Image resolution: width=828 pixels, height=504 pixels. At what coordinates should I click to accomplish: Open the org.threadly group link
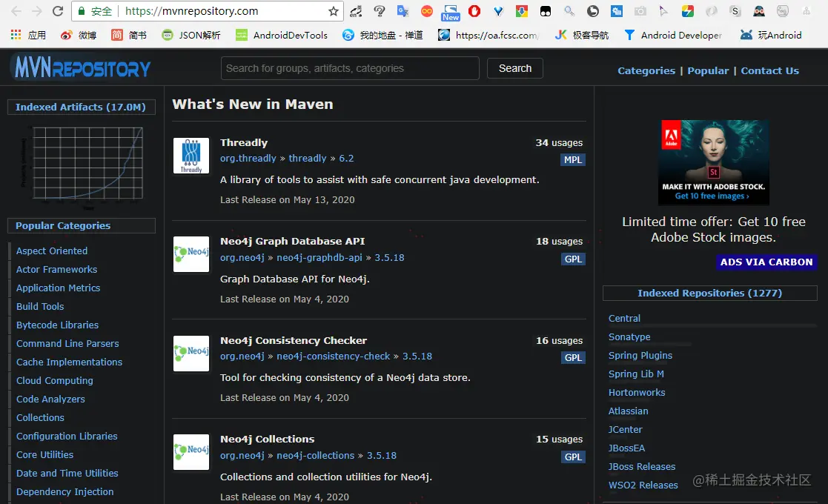pyautogui.click(x=248, y=159)
